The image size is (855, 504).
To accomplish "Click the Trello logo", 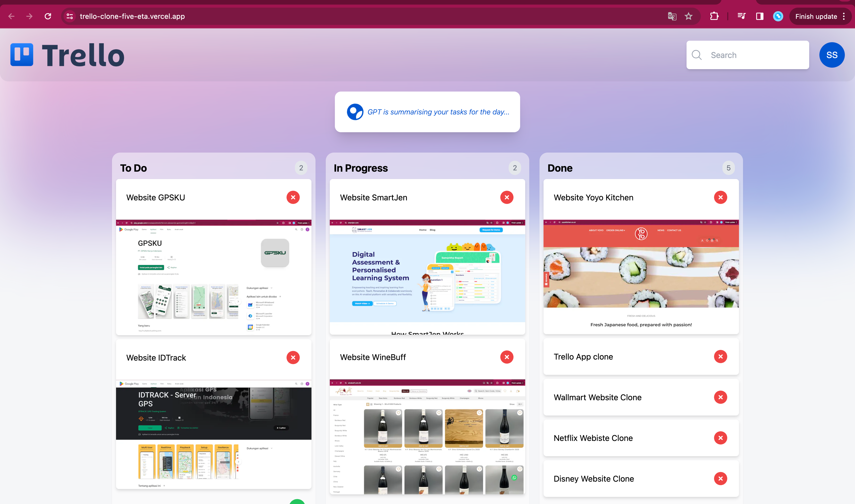I will tap(67, 55).
